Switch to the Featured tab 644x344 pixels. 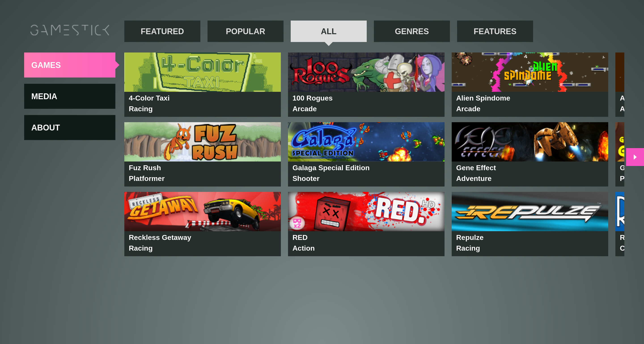point(162,31)
